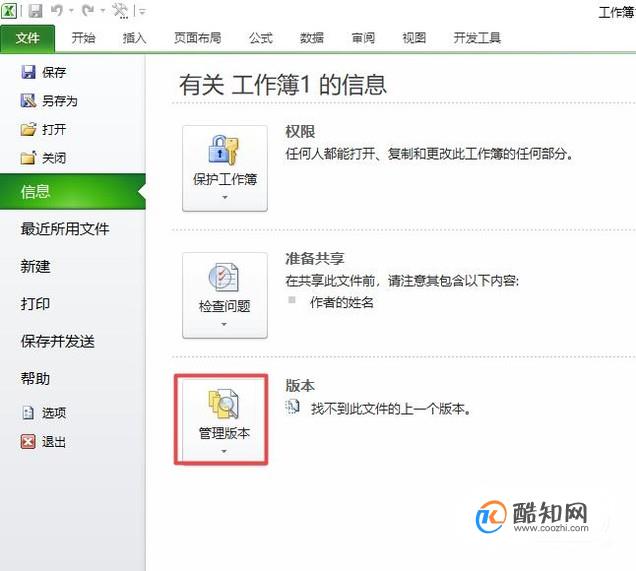Click the Excel logo icon at top-left

click(9, 11)
